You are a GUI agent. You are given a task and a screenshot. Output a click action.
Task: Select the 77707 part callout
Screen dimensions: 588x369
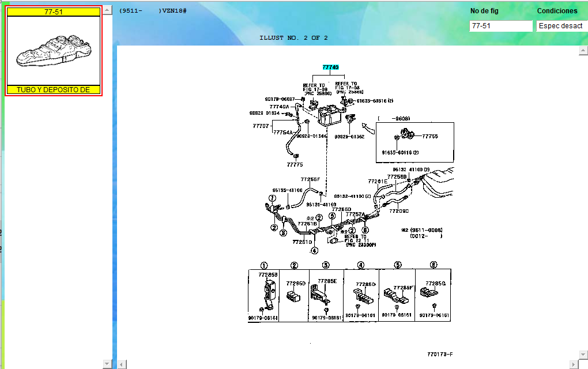click(x=261, y=126)
